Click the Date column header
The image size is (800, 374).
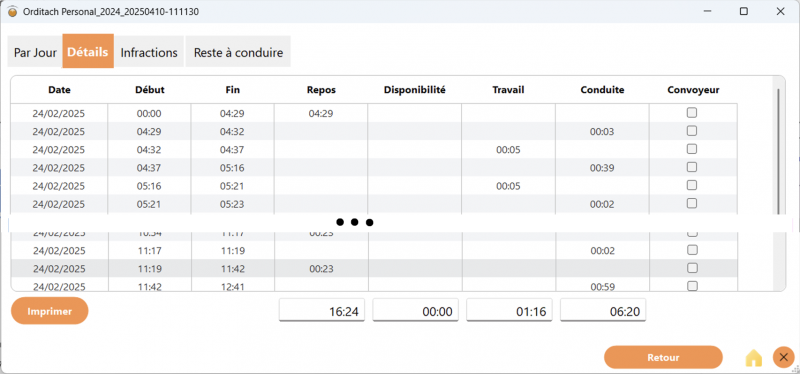tap(59, 90)
